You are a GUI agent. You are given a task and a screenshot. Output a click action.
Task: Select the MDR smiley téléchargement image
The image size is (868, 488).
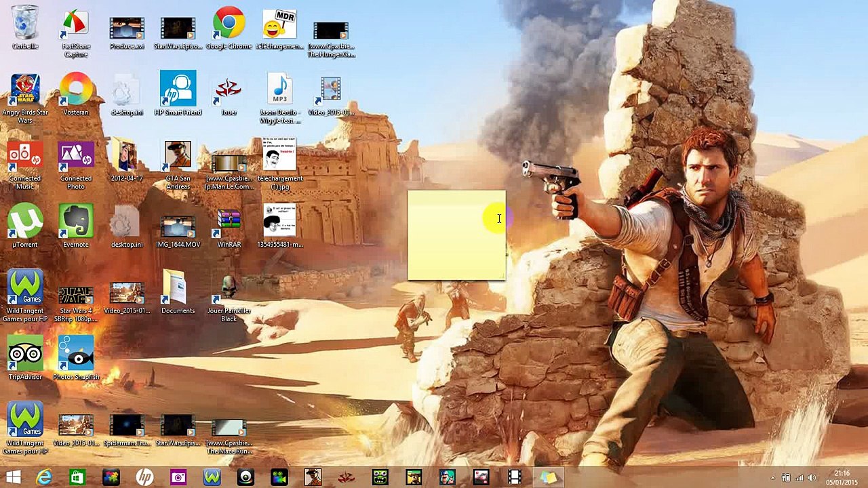tap(279, 28)
